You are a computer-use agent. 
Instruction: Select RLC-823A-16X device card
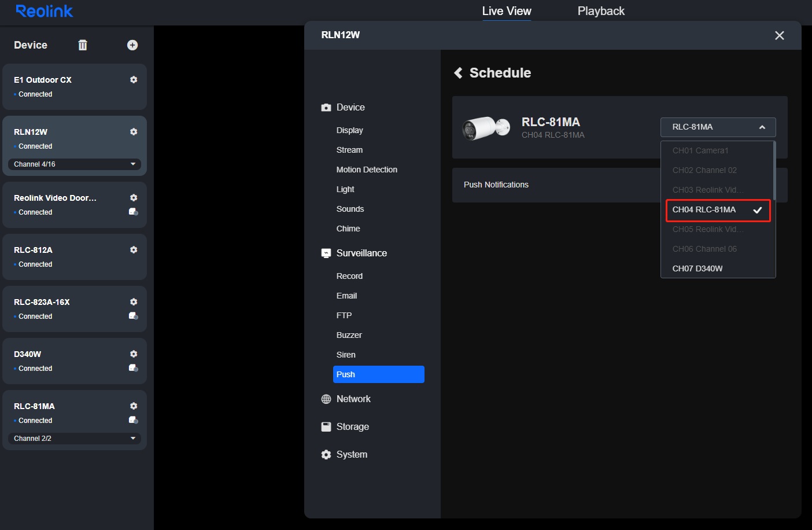pos(75,309)
